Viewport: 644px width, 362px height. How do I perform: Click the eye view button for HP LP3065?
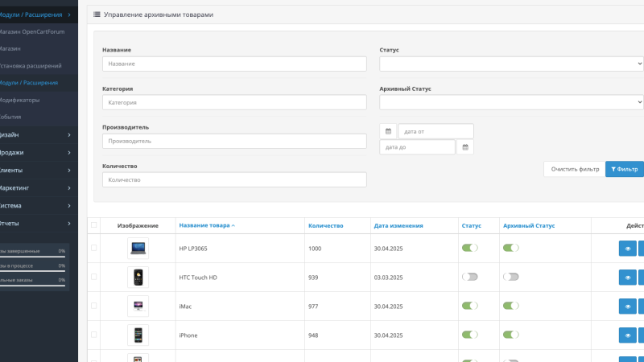(628, 249)
